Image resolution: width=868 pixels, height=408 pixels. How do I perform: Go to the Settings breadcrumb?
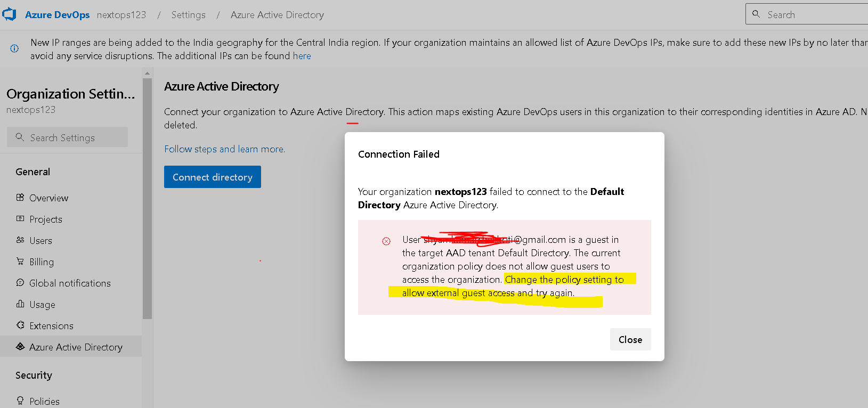point(188,15)
